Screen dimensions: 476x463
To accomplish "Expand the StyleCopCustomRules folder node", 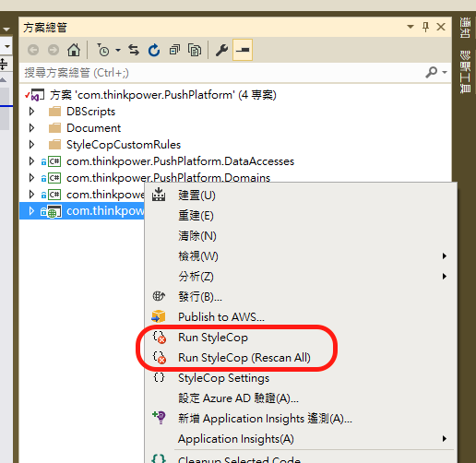I will (31, 145).
